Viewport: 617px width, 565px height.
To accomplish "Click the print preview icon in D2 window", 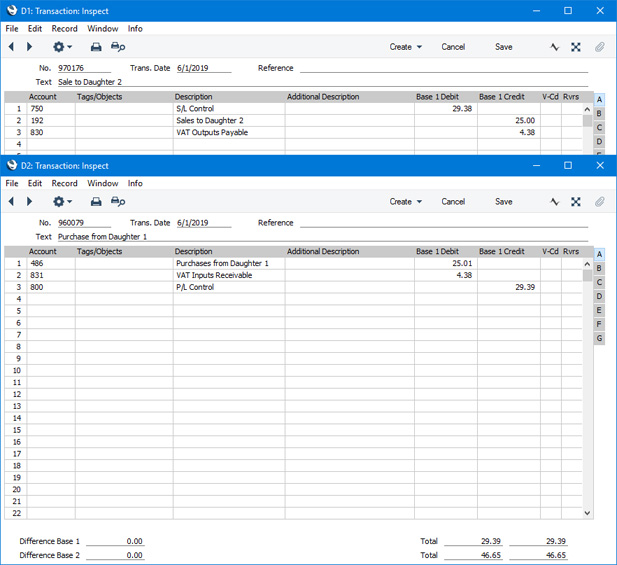I will 118,201.
